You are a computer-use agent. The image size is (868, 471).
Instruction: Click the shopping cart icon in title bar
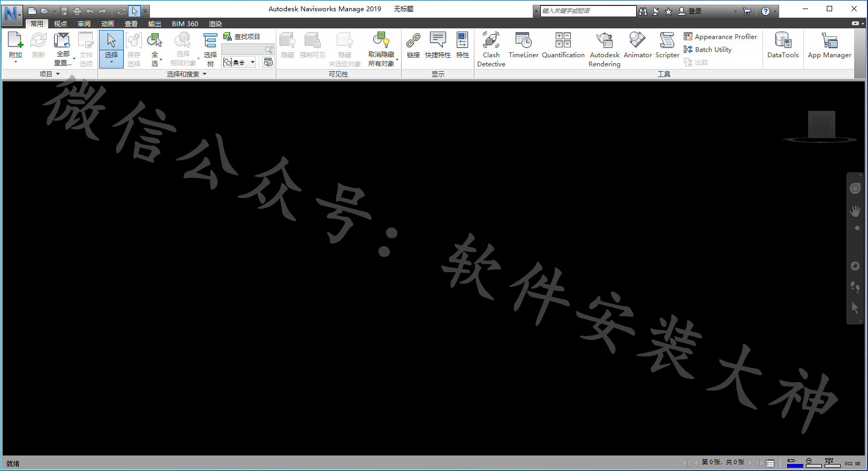(747, 11)
